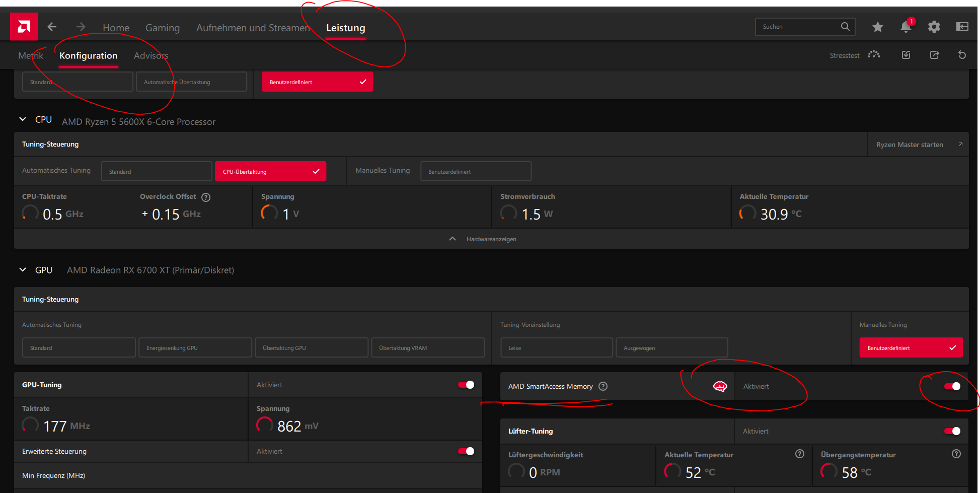Select GPU manual tuning Benutzerdefiniert
The image size is (980, 493).
pyautogui.click(x=911, y=347)
